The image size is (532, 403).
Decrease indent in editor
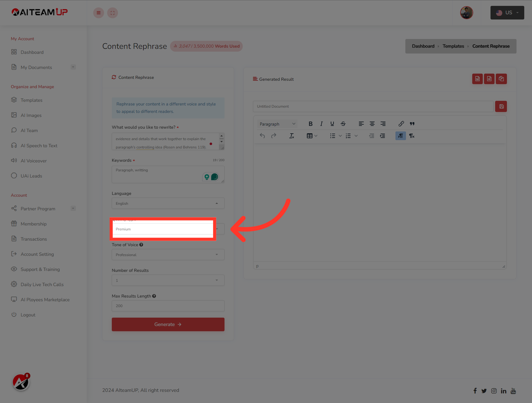[372, 136]
